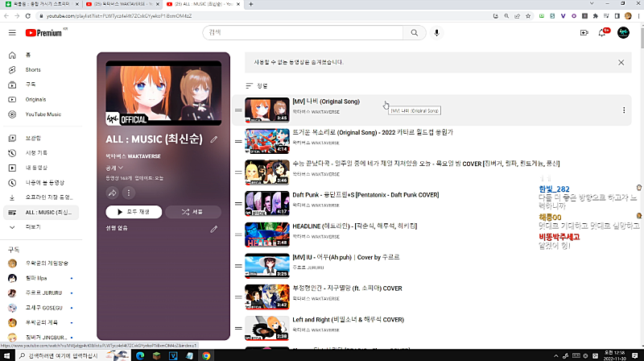Open the sort '정렬' menu
This screenshot has height=361, width=644.
256,86
